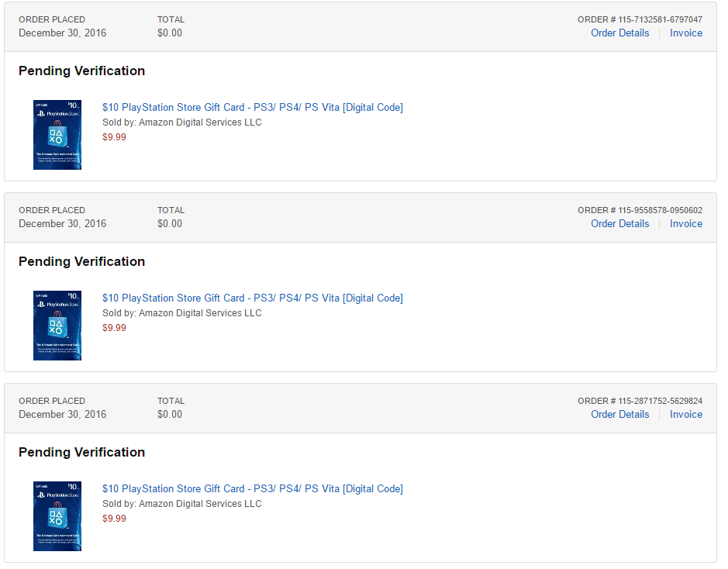Open gift card title link in order ending 0950602
Viewport: 728px width, 569px height.
click(x=253, y=298)
